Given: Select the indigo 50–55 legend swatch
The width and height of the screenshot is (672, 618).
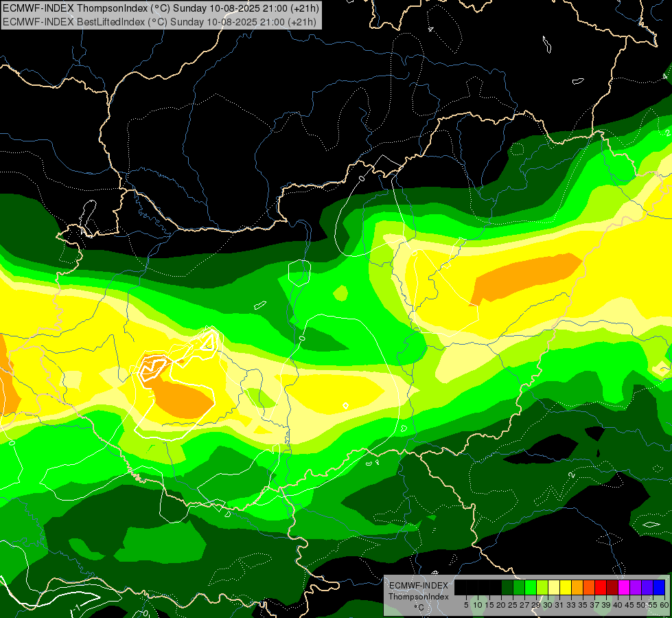Looking at the screenshot, I should 647,587.
